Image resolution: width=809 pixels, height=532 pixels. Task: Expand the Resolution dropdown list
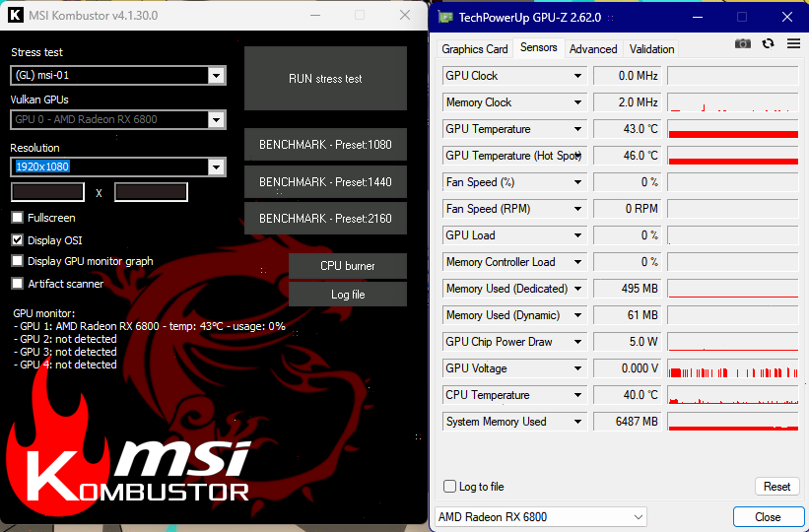point(216,167)
